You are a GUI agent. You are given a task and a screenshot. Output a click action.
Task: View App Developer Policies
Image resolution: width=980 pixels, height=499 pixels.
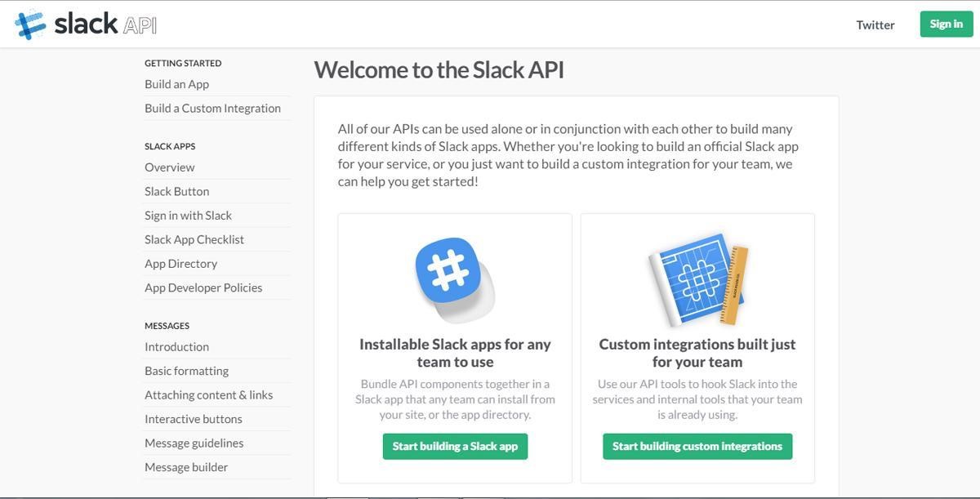pos(203,287)
